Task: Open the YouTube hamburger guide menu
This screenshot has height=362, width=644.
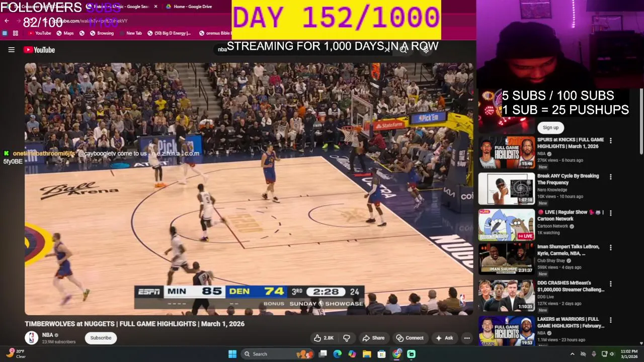Action: click(x=11, y=50)
